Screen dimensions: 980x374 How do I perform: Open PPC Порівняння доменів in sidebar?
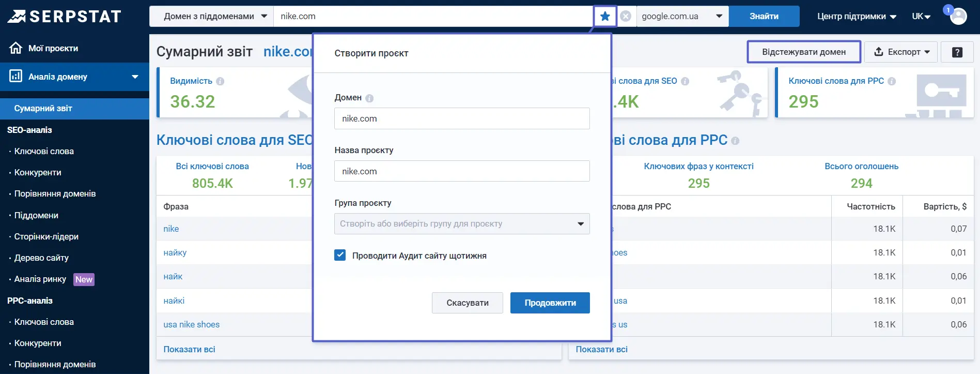click(55, 365)
